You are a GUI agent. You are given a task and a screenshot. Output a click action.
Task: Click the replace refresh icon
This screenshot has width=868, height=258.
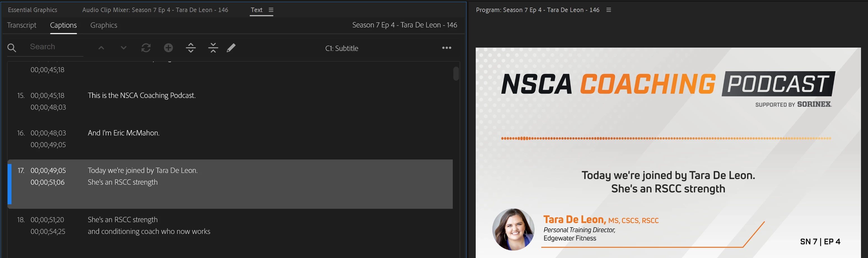coord(146,48)
